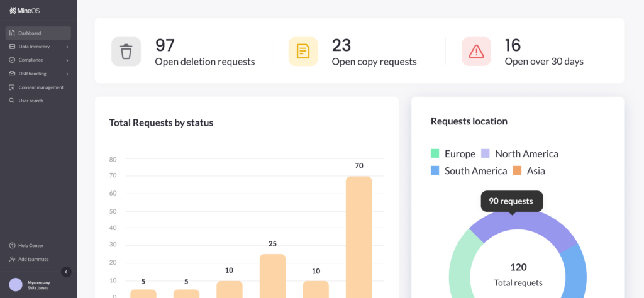Expand the Data Inventory submenu chevron
The height and width of the screenshot is (298, 644).
click(x=67, y=47)
